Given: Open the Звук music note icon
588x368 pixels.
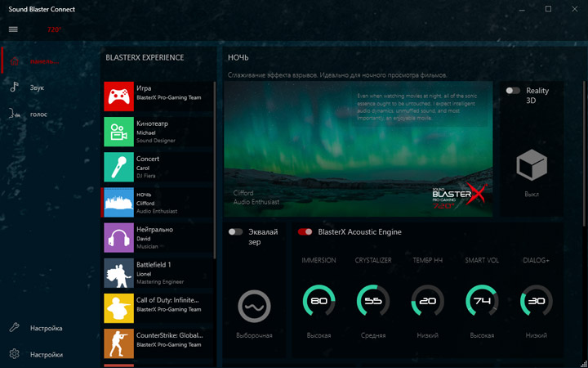Looking at the screenshot, I should (14, 88).
